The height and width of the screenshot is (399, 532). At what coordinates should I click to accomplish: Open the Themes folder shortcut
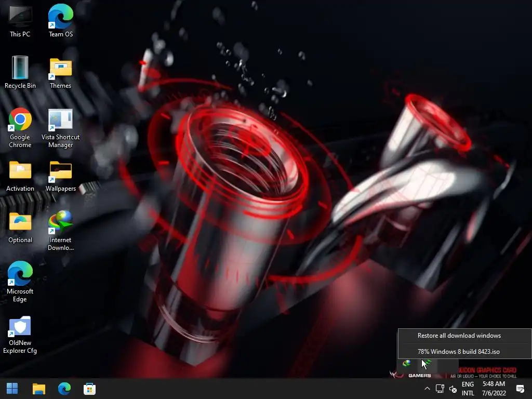(x=60, y=72)
